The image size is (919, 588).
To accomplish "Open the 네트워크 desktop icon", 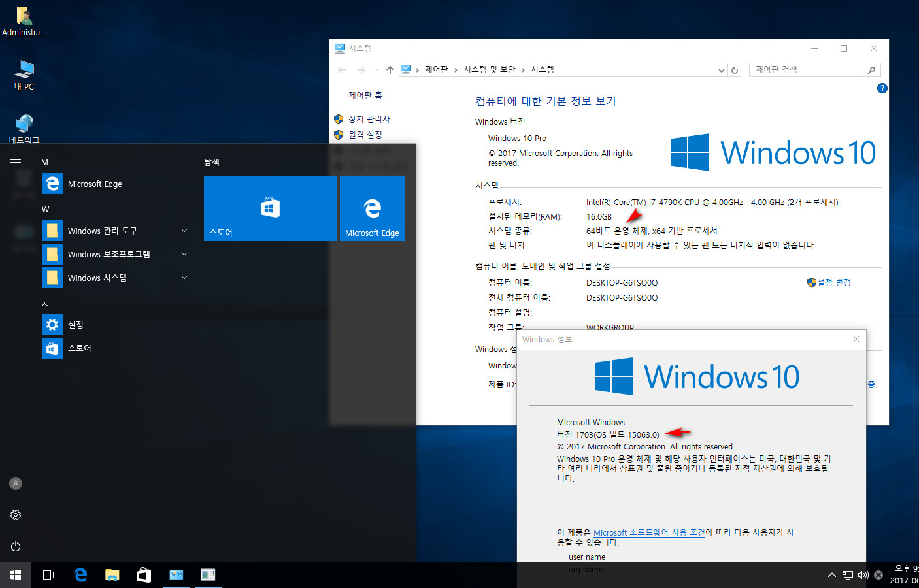I will (24, 129).
